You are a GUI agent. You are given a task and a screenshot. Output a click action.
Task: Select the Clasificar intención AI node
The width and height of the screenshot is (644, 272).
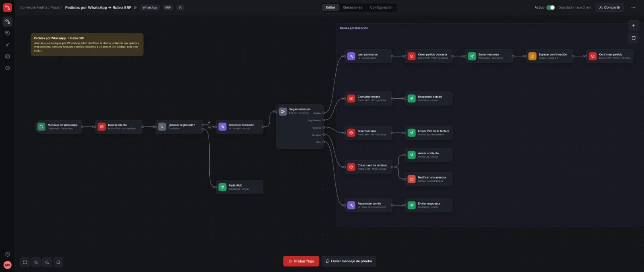pyautogui.click(x=239, y=127)
